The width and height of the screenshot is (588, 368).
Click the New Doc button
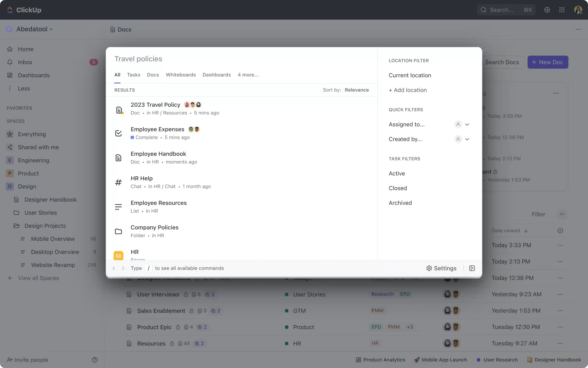548,62
